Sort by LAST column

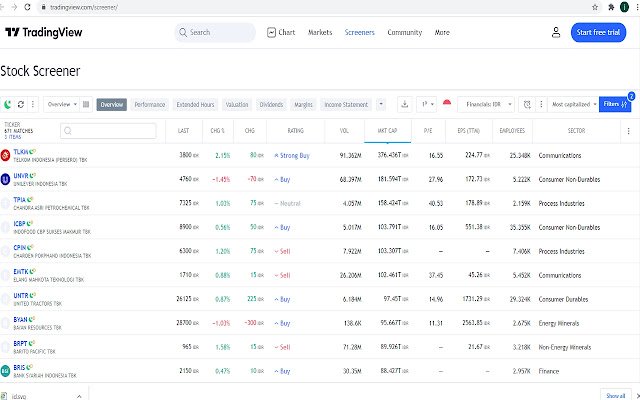(x=183, y=131)
